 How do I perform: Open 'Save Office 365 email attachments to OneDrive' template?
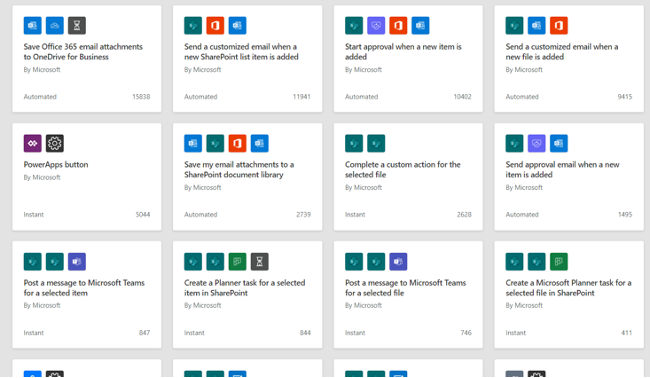click(83, 52)
